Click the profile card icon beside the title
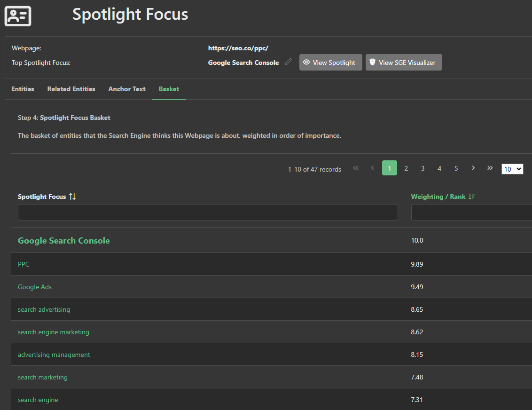This screenshot has width=532, height=410. [x=18, y=16]
